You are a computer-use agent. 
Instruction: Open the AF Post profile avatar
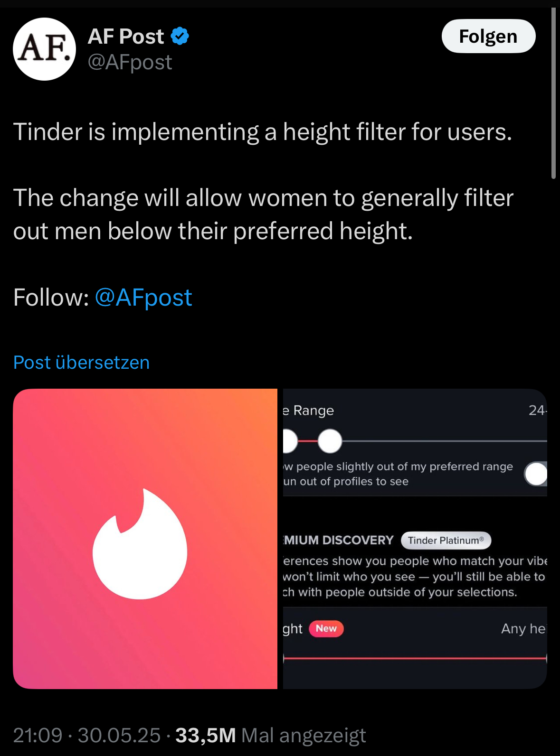click(x=44, y=49)
